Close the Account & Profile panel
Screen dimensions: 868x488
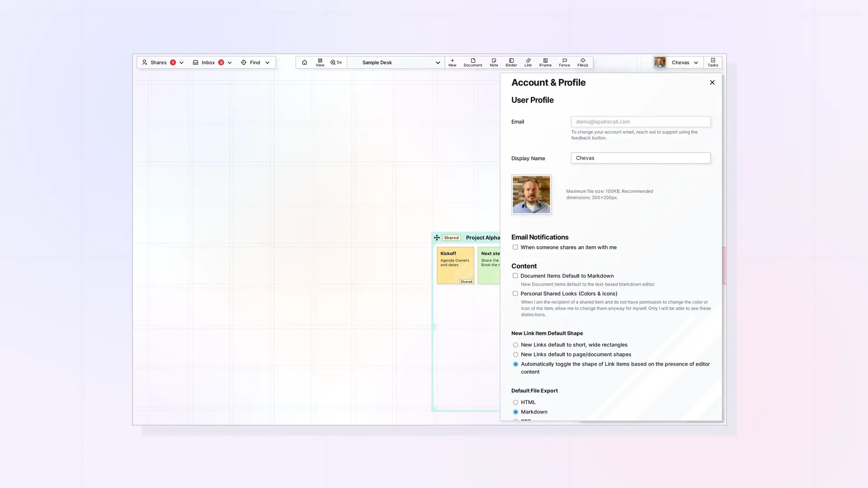(712, 82)
